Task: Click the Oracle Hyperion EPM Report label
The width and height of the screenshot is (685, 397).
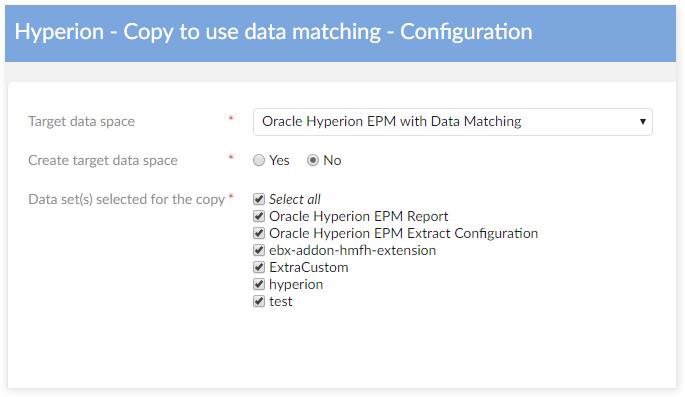Action: (x=359, y=216)
